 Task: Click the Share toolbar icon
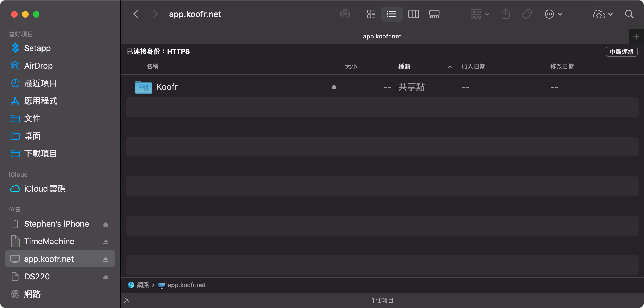(x=505, y=14)
